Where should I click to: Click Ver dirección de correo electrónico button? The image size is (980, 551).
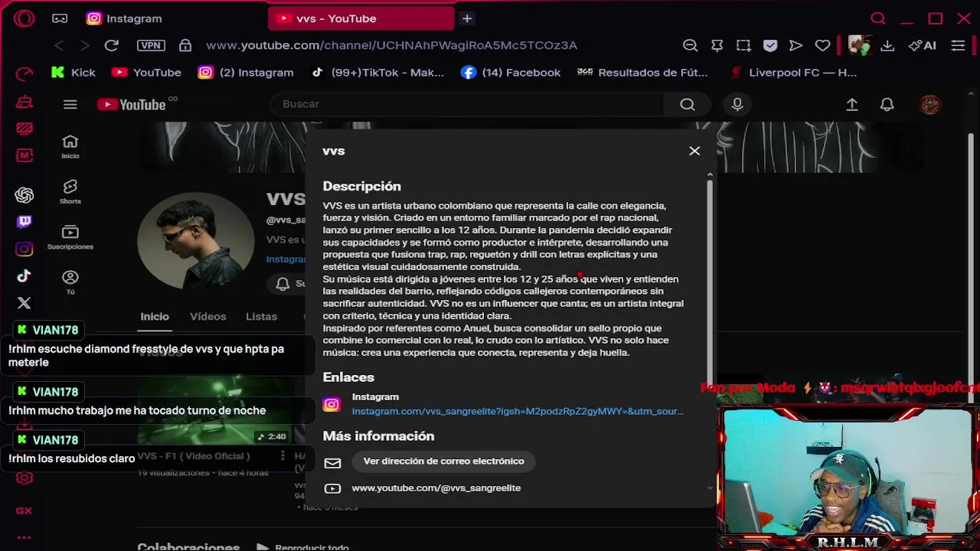[443, 461]
